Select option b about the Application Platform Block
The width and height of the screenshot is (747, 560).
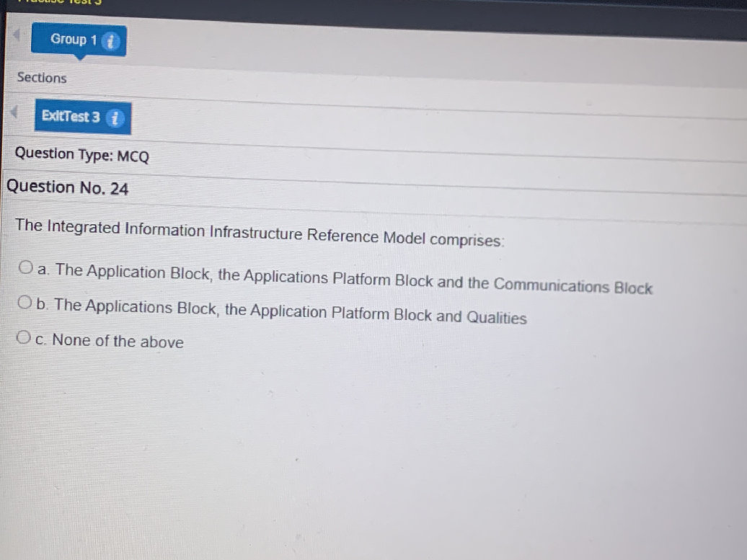25,301
